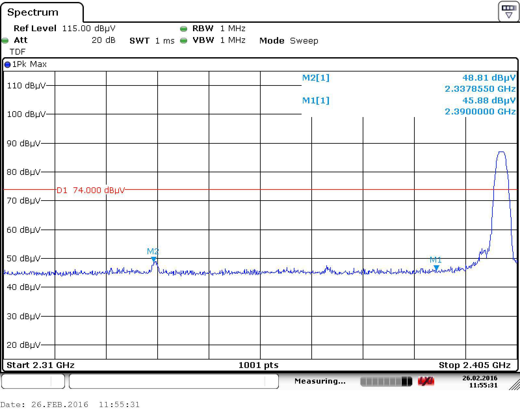Image resolution: width=520 pixels, height=420 pixels.
Task: Click the Start 2.31 GHz label
Action: 41,365
